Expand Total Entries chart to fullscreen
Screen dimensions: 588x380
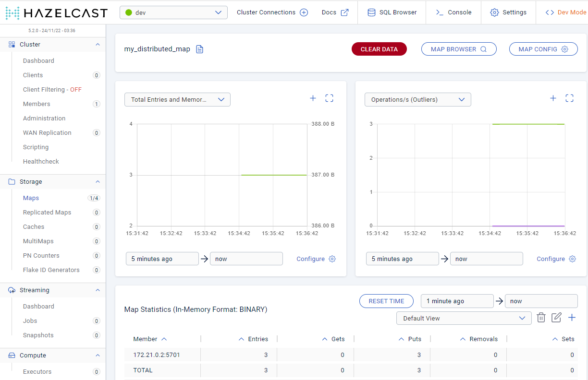coord(329,98)
